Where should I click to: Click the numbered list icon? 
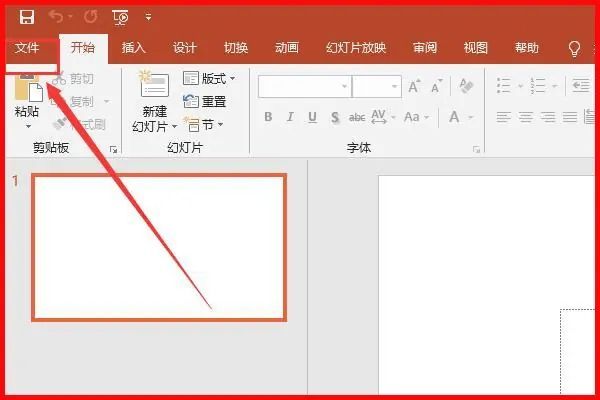pos(538,85)
